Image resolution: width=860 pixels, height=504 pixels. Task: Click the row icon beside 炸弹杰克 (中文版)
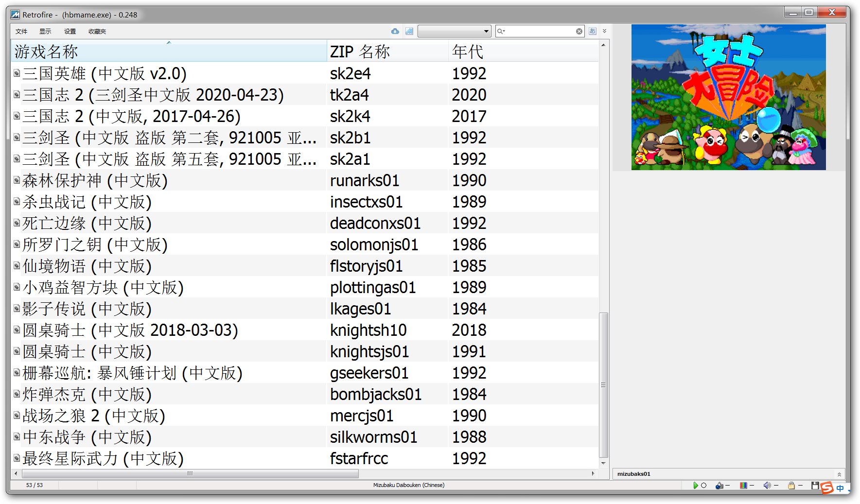[17, 394]
